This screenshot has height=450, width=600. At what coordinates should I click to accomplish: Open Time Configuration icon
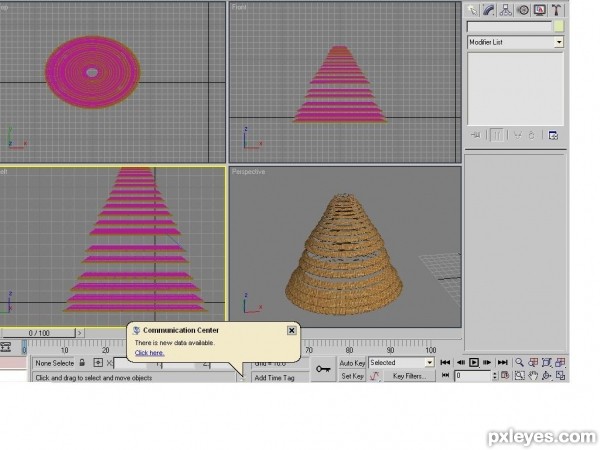click(x=505, y=375)
